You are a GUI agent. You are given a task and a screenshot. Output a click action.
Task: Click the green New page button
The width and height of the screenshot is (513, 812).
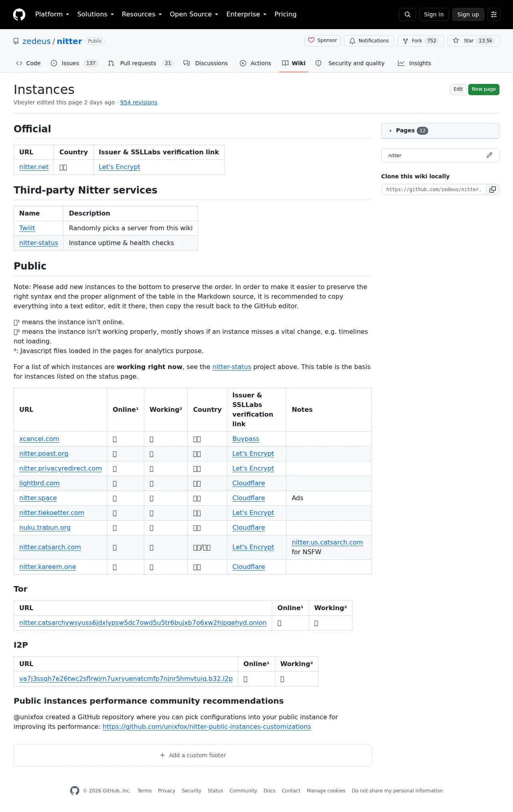tap(483, 89)
